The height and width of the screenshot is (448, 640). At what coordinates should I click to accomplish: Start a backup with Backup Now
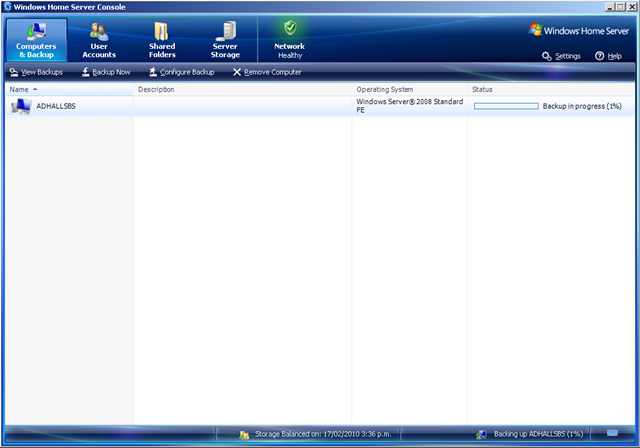point(106,72)
